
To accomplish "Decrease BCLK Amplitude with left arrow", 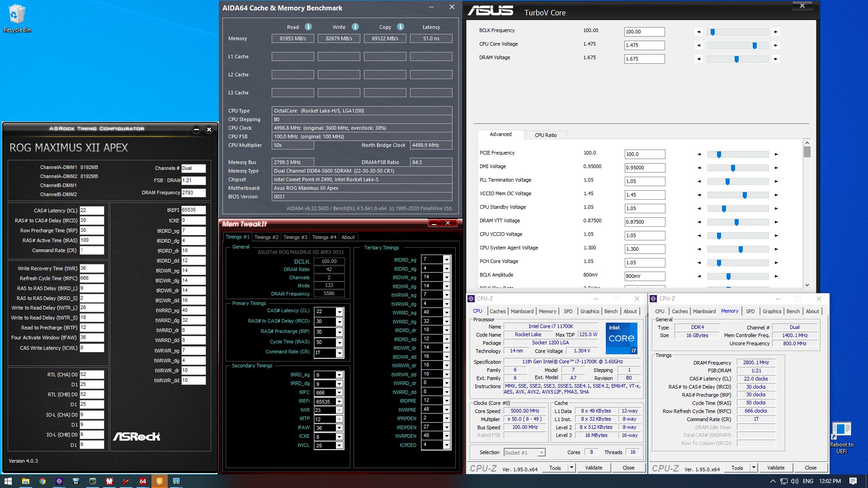I will [x=699, y=276].
